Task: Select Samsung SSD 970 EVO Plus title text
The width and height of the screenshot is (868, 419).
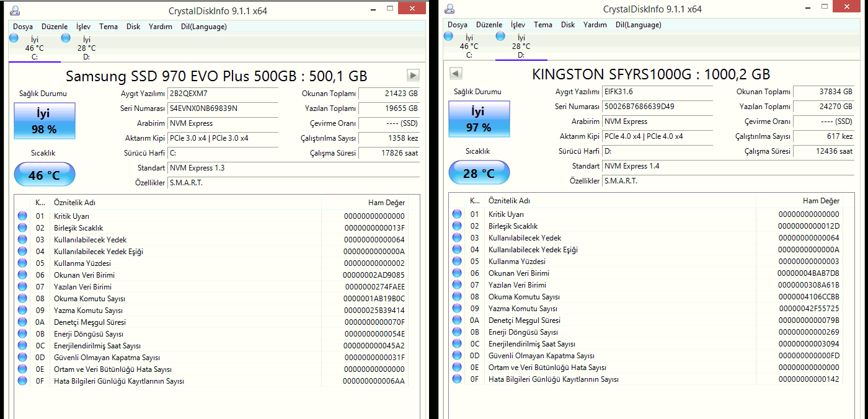Action: tap(216, 76)
